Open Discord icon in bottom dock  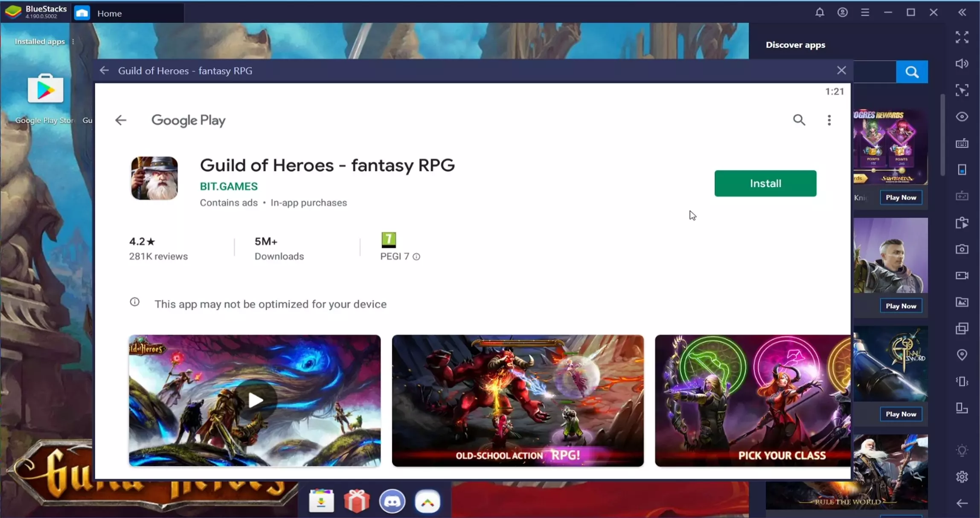coord(392,501)
